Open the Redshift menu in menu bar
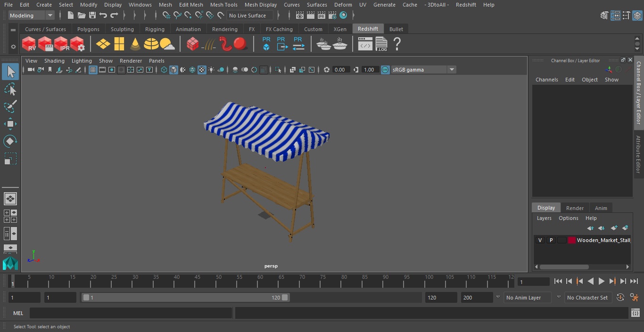The width and height of the screenshot is (644, 332). point(466,5)
